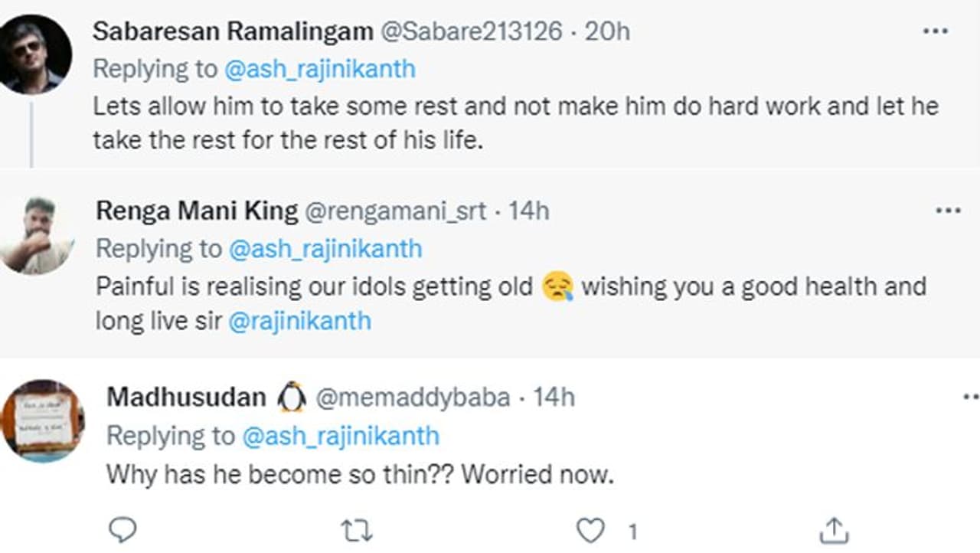
Task: Open more options on Madhusudan's tweet
Action: pyautogui.click(x=971, y=397)
